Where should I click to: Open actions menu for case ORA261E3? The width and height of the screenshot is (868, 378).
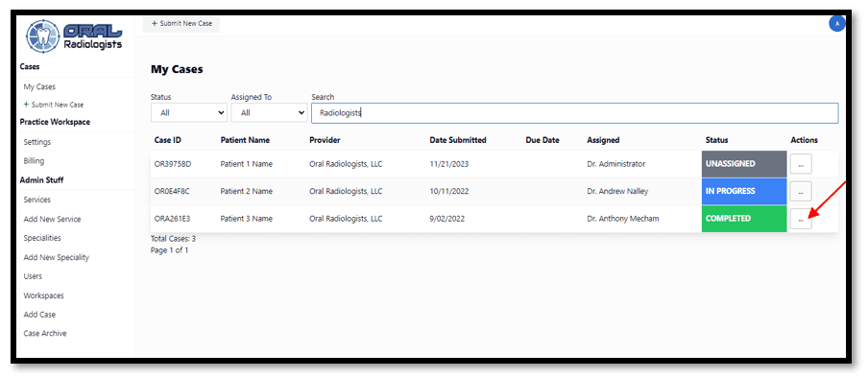click(x=801, y=218)
